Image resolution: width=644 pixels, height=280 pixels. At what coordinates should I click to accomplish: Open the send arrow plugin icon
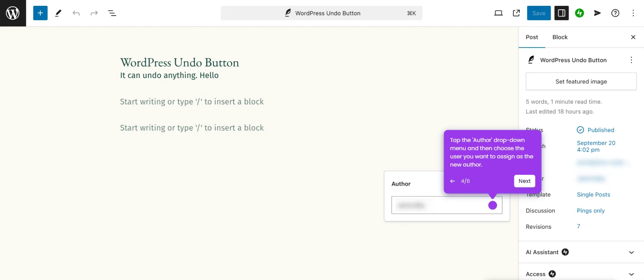click(x=598, y=13)
